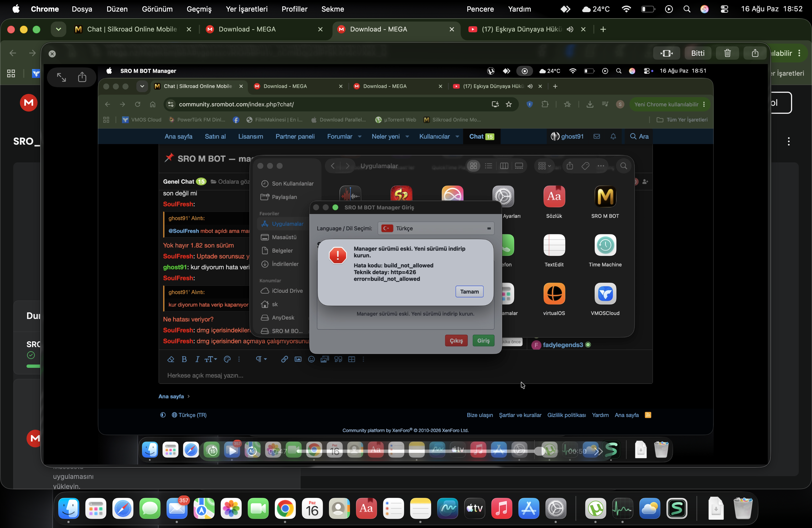Open the Türkçe (TR) language chooser in footer
The width and height of the screenshot is (812, 528).
[x=189, y=415]
